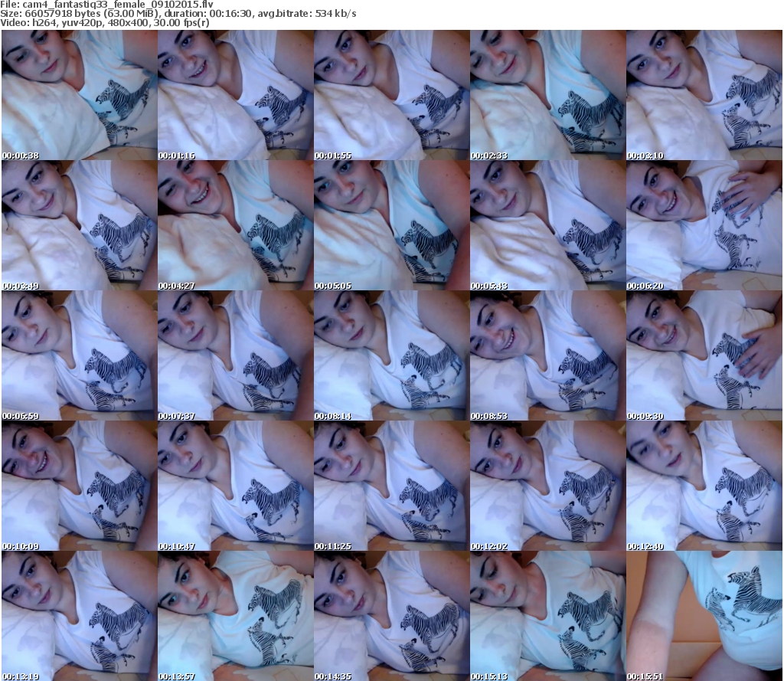Select the thumbnail frame stamped 00:14:35
The image size is (784, 681).
[x=391, y=616]
